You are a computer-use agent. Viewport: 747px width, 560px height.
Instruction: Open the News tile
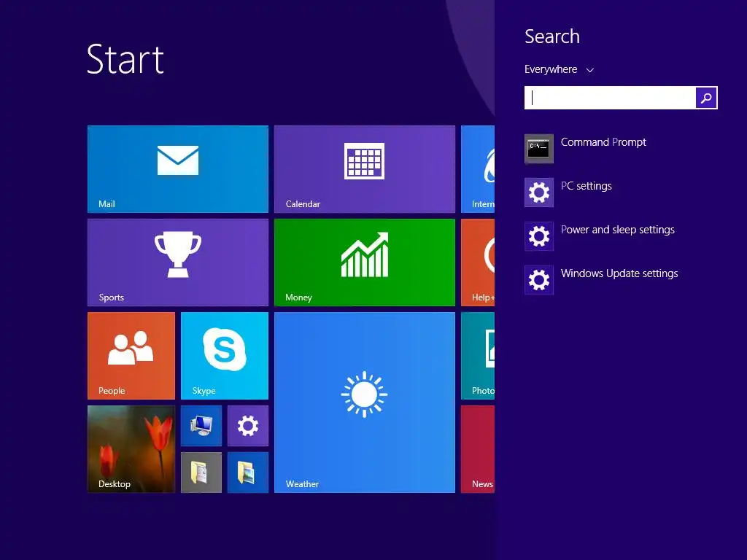[x=478, y=449]
